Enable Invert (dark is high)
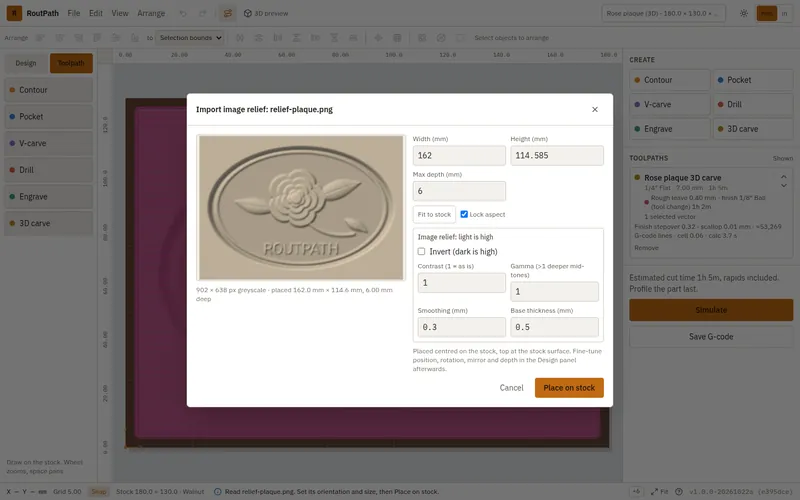 coord(421,252)
